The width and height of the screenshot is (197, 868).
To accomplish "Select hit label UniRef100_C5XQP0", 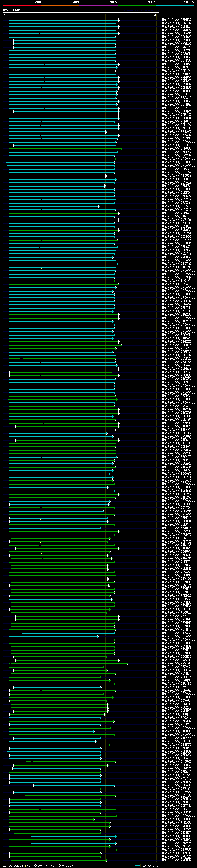I will 177,74.
